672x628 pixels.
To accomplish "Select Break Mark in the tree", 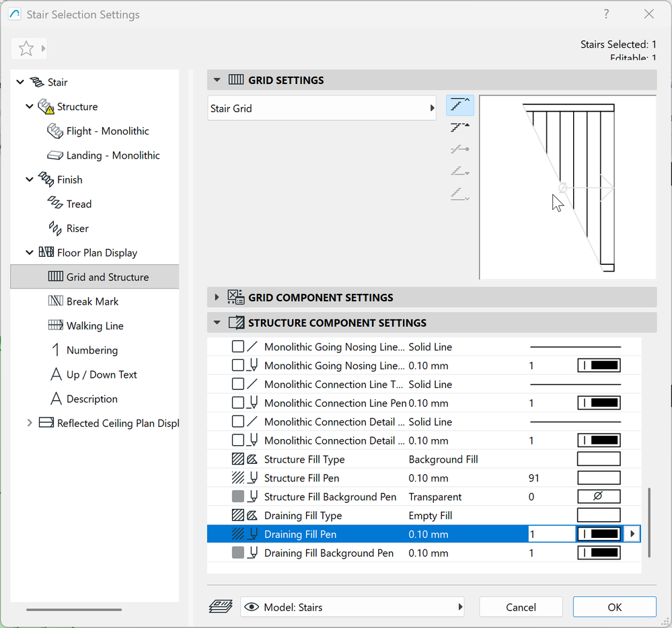I will [x=92, y=301].
